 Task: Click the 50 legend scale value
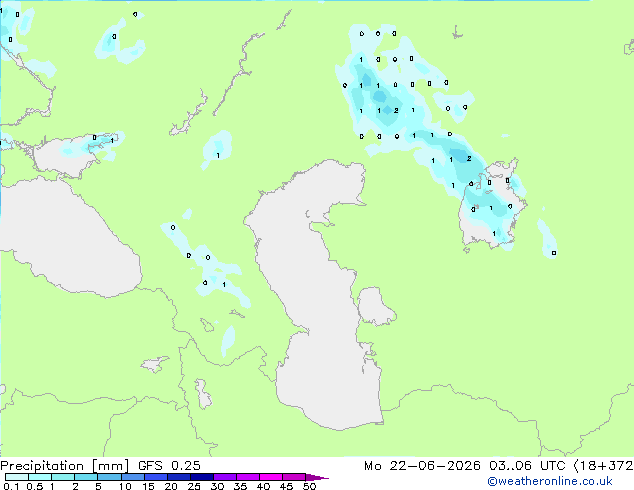309,486
